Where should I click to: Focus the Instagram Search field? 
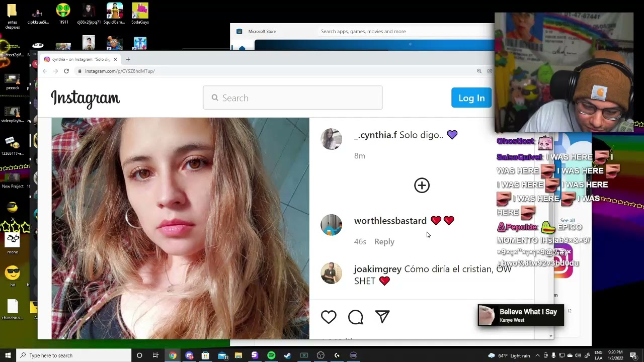pyautogui.click(x=293, y=98)
